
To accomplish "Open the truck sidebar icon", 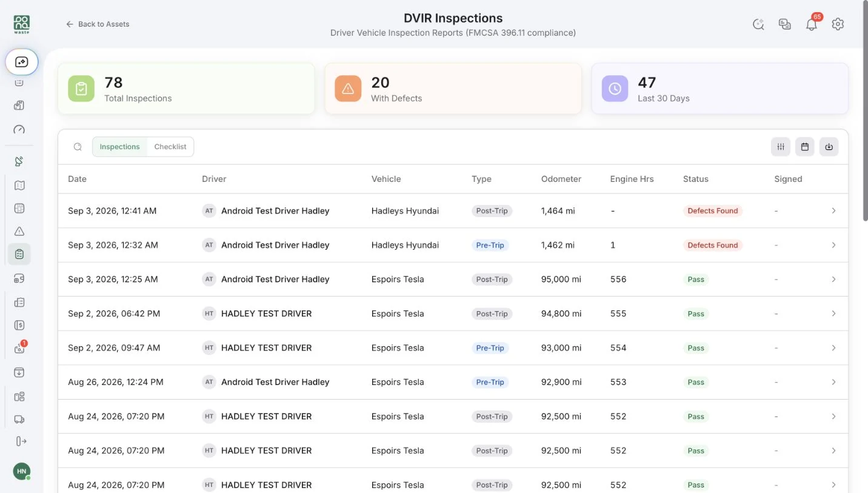I will (x=19, y=419).
